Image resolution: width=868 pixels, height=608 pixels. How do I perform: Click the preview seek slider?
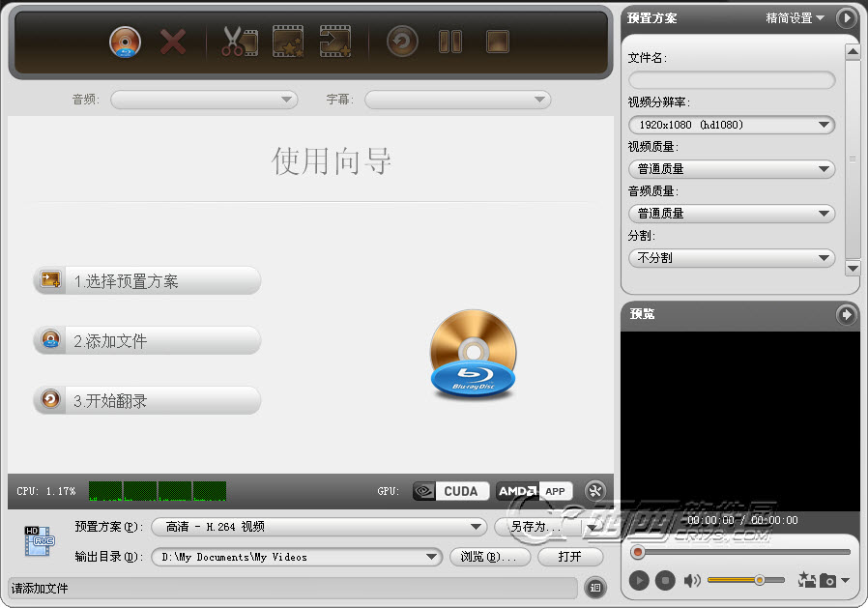click(x=740, y=552)
